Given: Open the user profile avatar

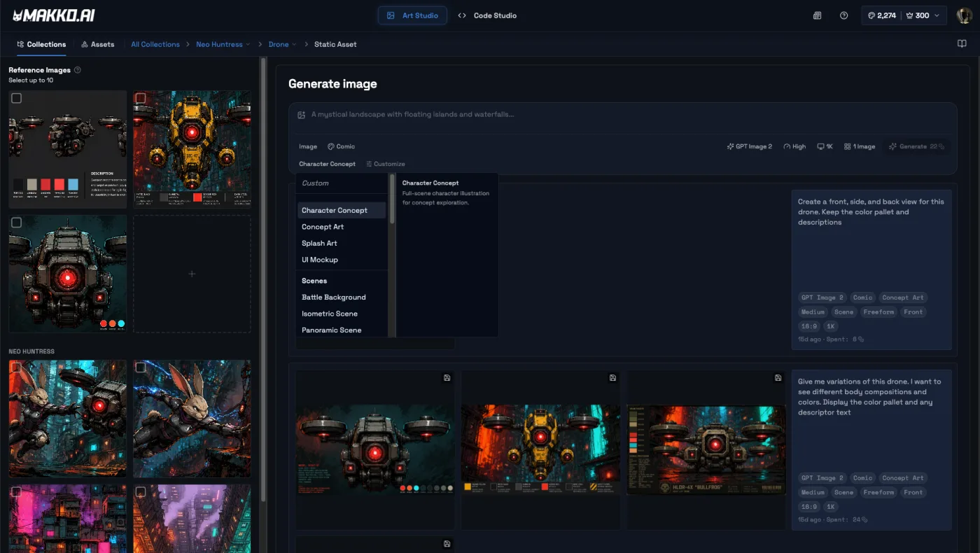Looking at the screenshot, I should [x=964, y=15].
